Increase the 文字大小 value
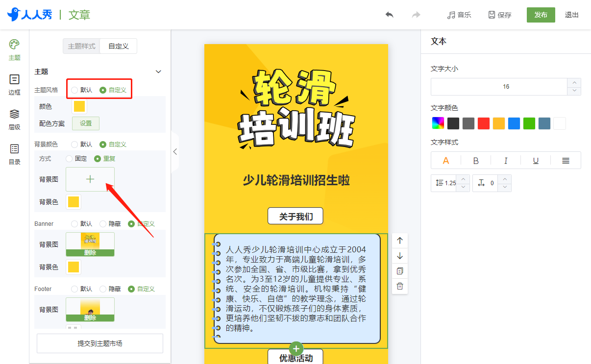 (x=574, y=82)
